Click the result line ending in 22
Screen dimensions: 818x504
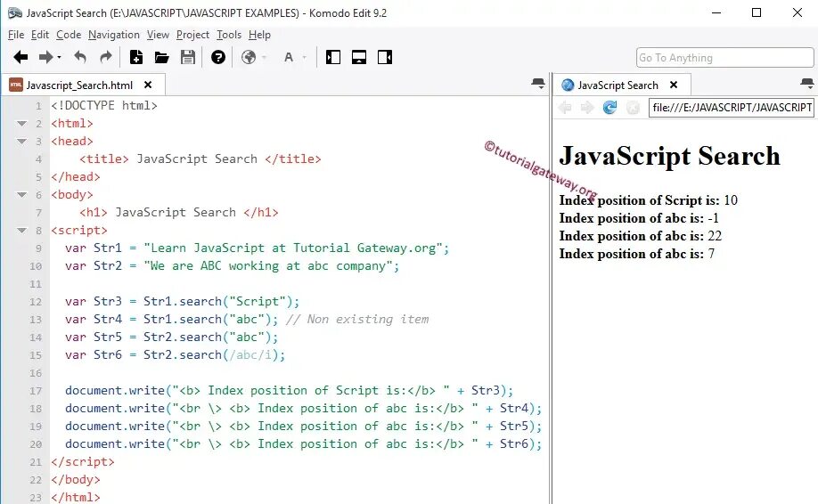tap(641, 236)
